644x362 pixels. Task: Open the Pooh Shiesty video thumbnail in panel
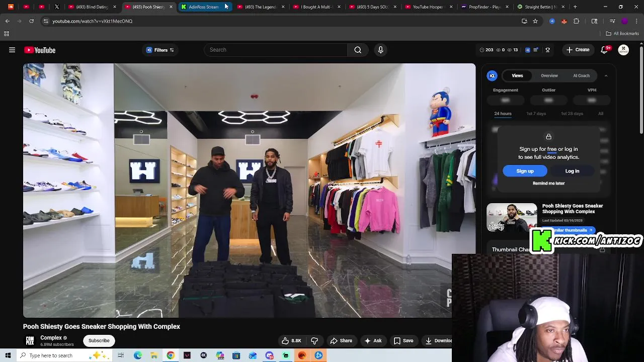click(512, 217)
